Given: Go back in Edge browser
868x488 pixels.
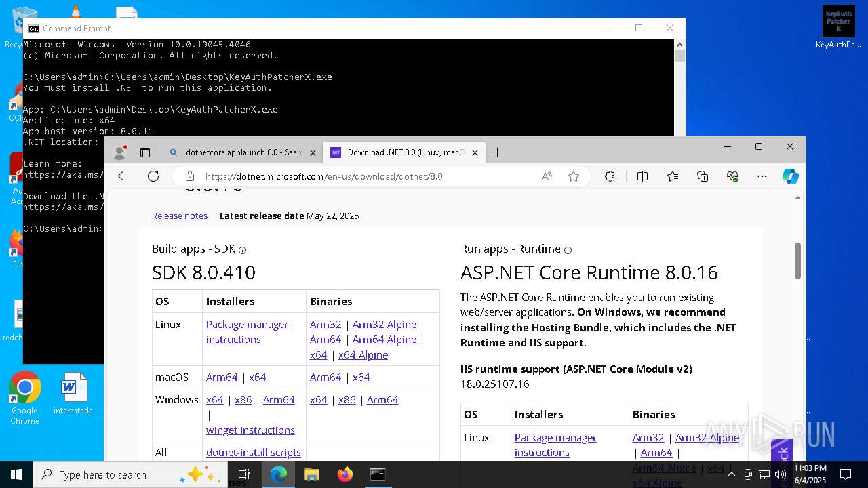Looking at the screenshot, I should coord(123,176).
